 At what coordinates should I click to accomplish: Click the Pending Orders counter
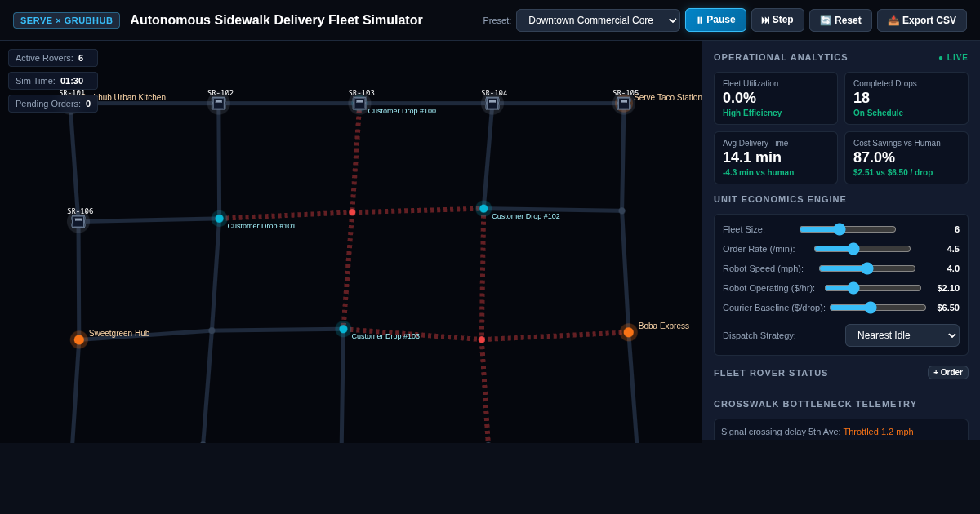pyautogui.click(x=53, y=104)
